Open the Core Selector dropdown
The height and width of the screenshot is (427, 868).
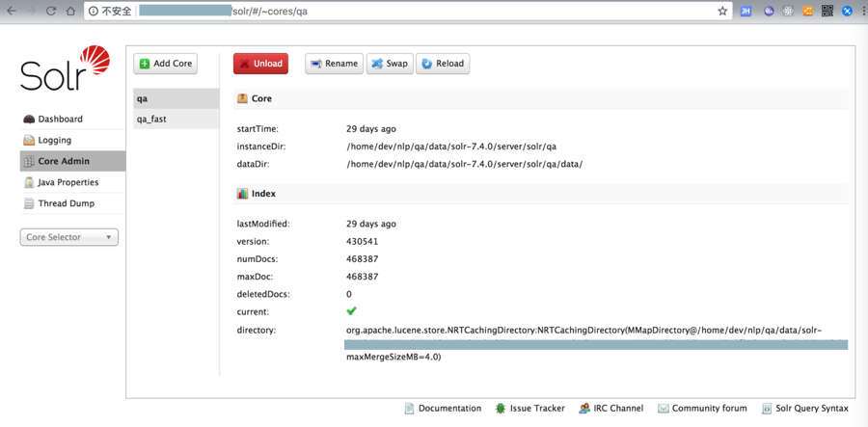click(69, 237)
